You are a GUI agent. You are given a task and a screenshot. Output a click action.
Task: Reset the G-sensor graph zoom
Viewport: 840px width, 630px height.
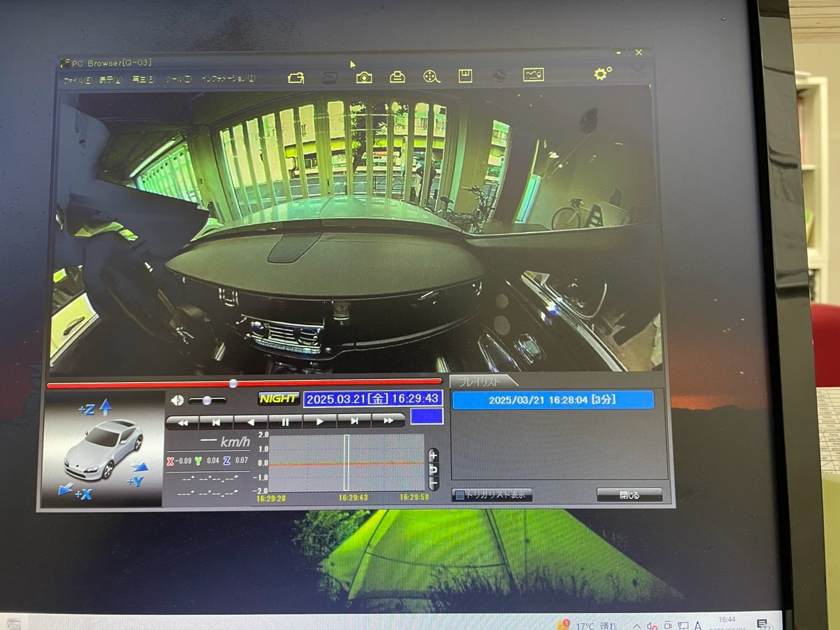pos(433,470)
